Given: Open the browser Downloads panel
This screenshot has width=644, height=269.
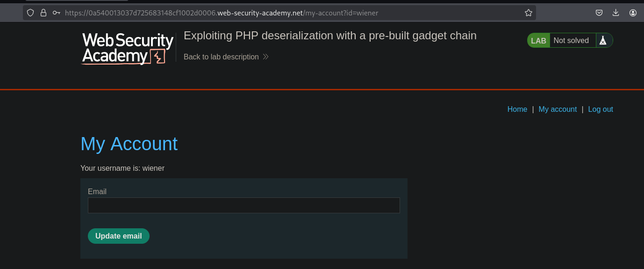Looking at the screenshot, I should coord(615,13).
